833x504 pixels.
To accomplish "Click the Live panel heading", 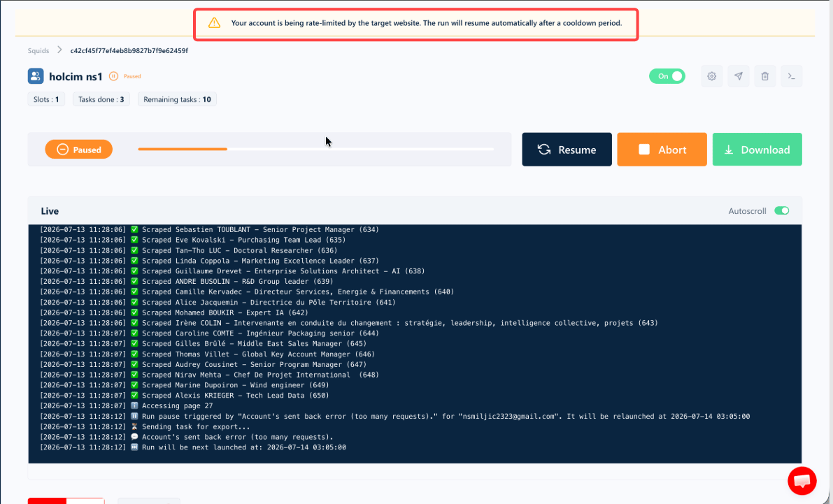I will [50, 211].
